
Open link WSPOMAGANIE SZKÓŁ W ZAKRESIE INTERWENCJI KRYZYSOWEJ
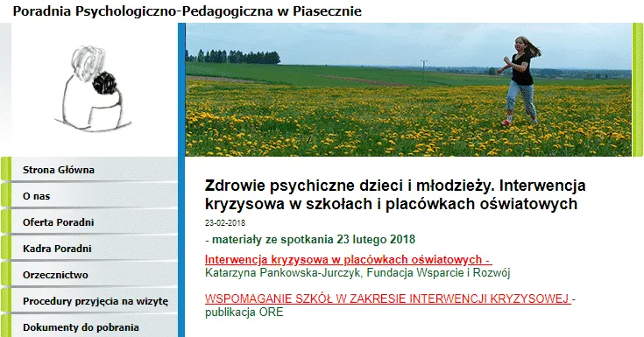[x=387, y=298]
